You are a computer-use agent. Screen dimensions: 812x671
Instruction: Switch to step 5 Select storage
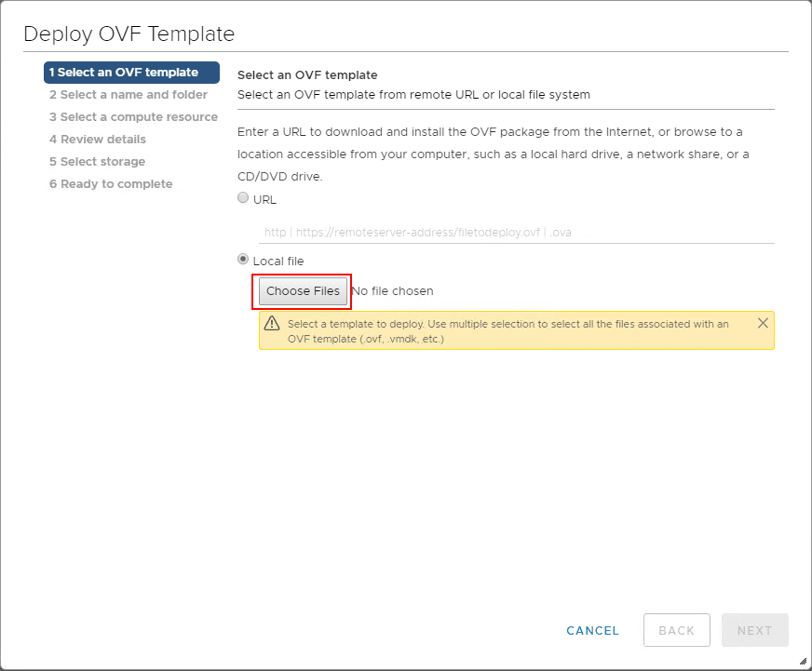pyautogui.click(x=98, y=162)
